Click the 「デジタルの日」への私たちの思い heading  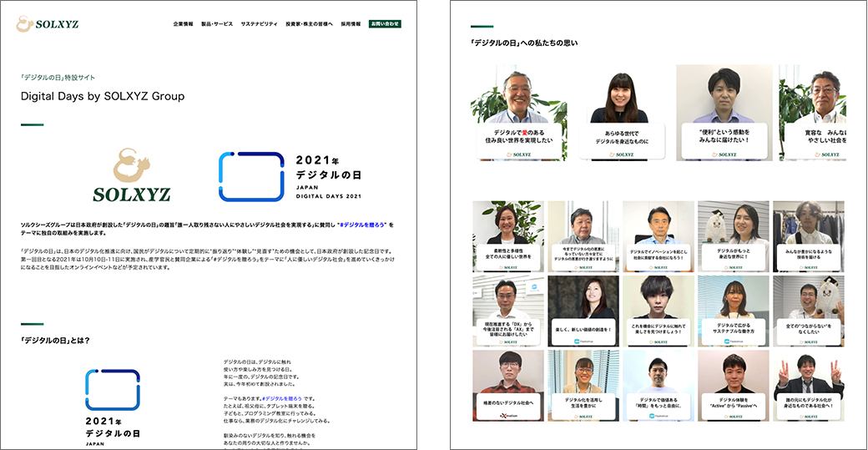pyautogui.click(x=524, y=43)
